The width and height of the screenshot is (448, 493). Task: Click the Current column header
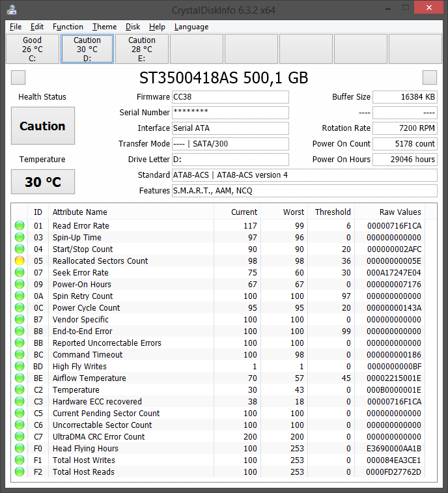tap(238, 212)
